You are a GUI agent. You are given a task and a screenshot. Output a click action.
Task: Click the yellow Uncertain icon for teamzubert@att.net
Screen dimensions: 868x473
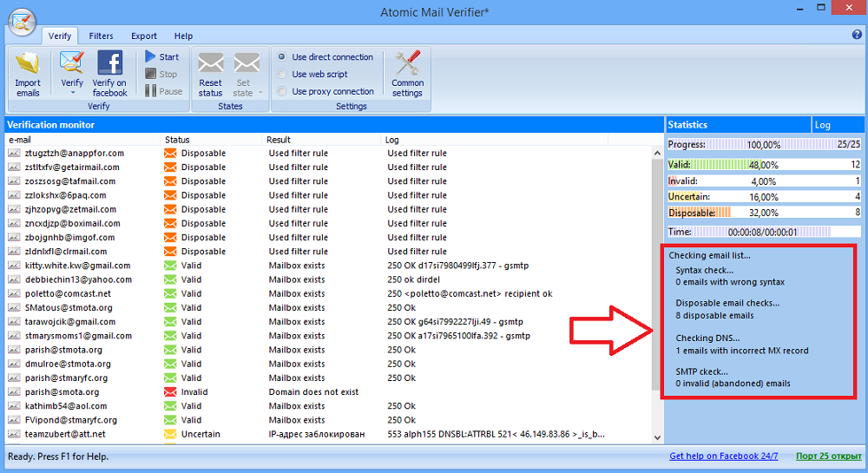pyautogui.click(x=170, y=434)
